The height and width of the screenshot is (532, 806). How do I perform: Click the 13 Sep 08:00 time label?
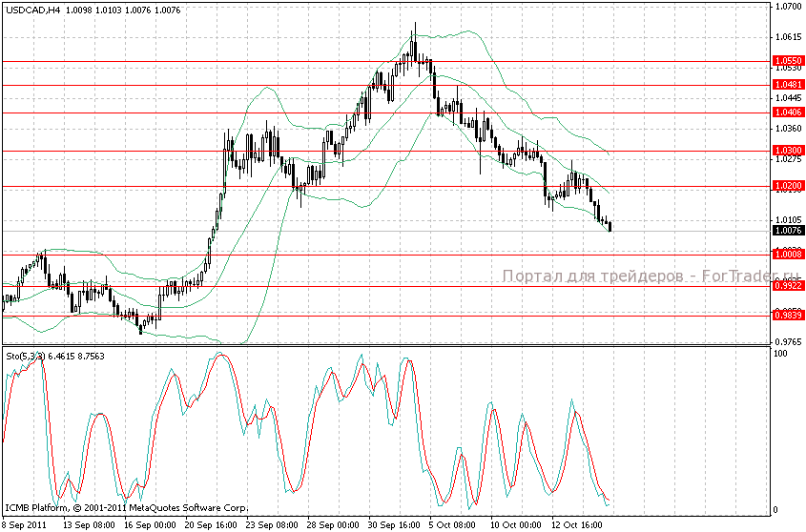(89, 525)
